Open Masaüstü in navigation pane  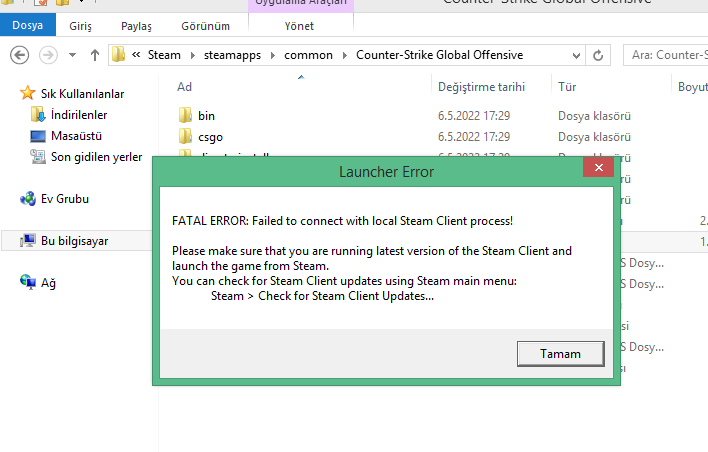76,136
